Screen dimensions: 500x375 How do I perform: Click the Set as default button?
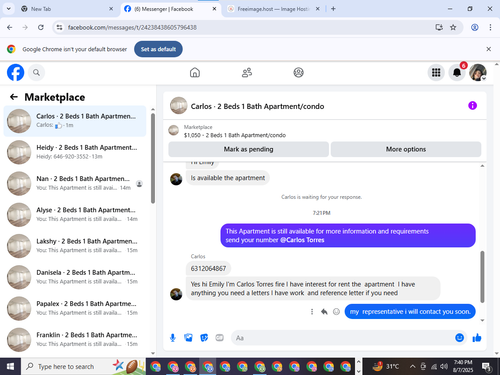pyautogui.click(x=158, y=49)
